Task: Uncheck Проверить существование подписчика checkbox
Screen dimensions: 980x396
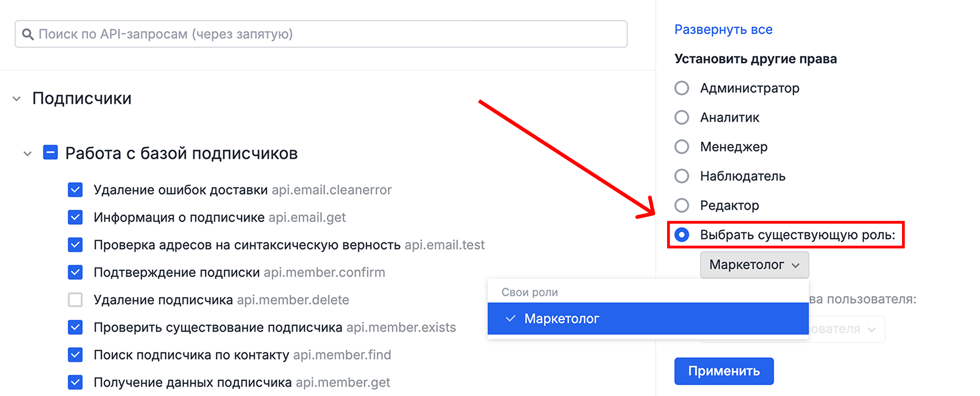Action: (75, 327)
